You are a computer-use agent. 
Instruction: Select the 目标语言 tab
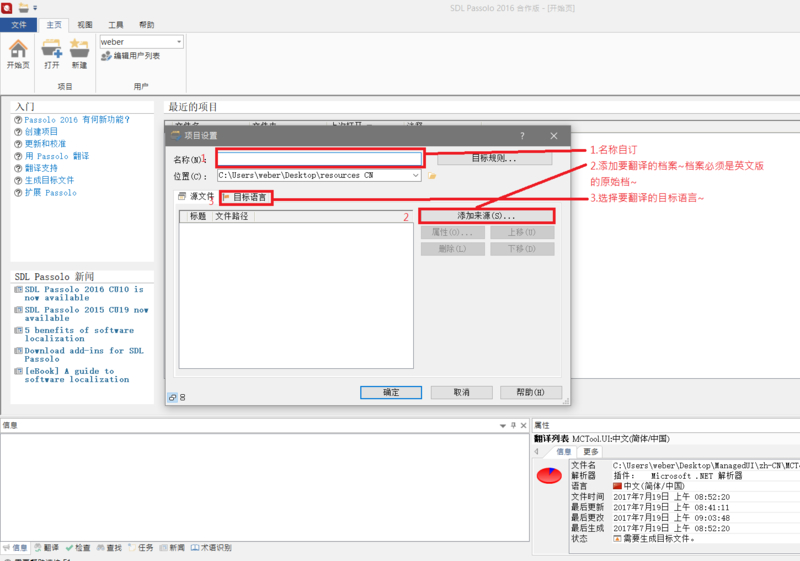click(245, 197)
